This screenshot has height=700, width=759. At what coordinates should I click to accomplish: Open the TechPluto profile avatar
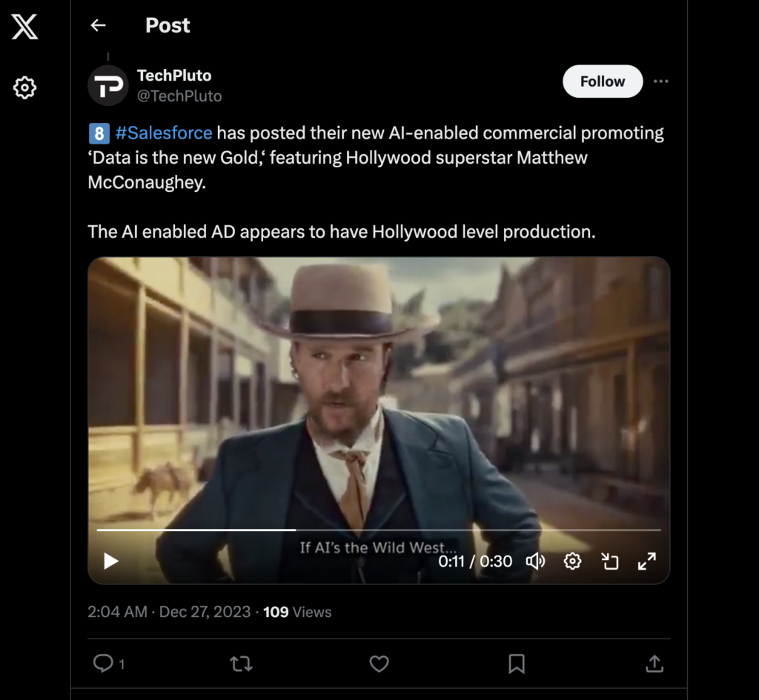(108, 86)
